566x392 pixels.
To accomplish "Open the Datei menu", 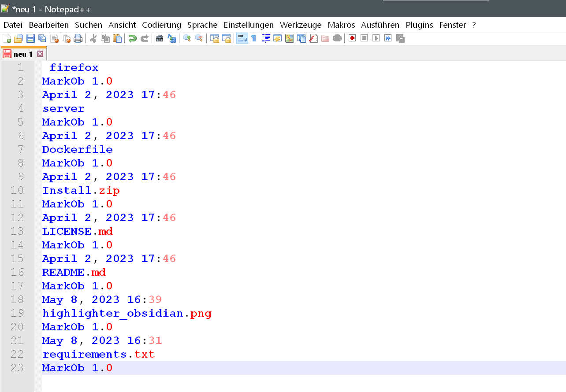I will (x=13, y=25).
